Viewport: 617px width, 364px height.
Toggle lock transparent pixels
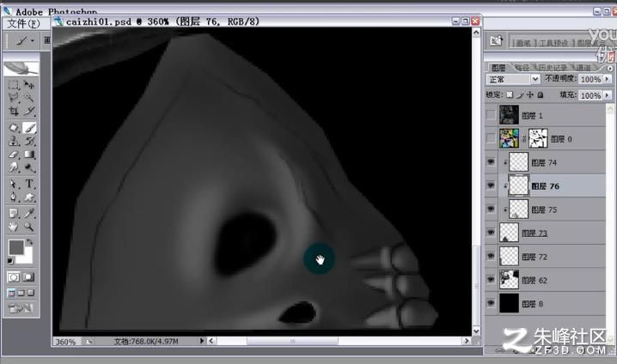pyautogui.click(x=510, y=94)
